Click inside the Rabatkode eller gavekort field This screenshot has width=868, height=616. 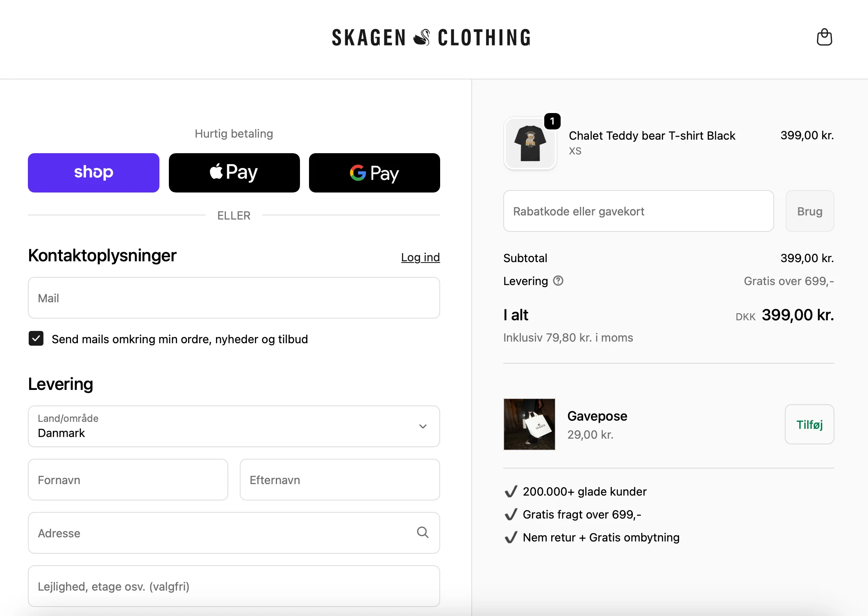click(x=638, y=211)
